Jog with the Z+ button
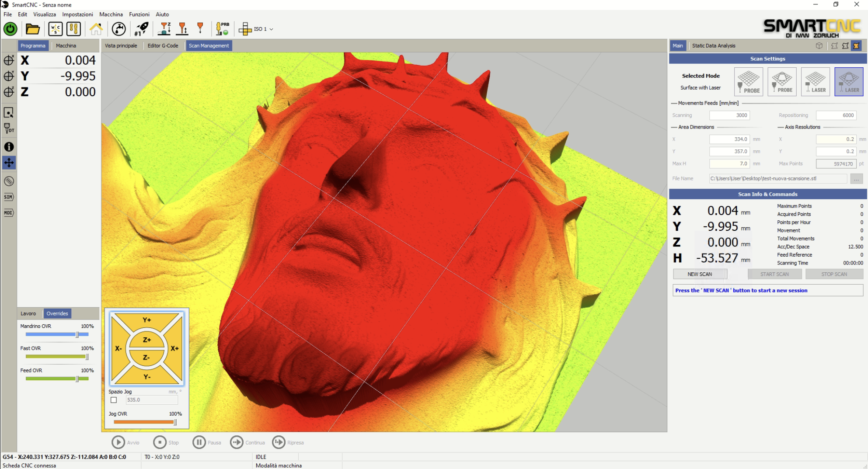 coord(146,340)
